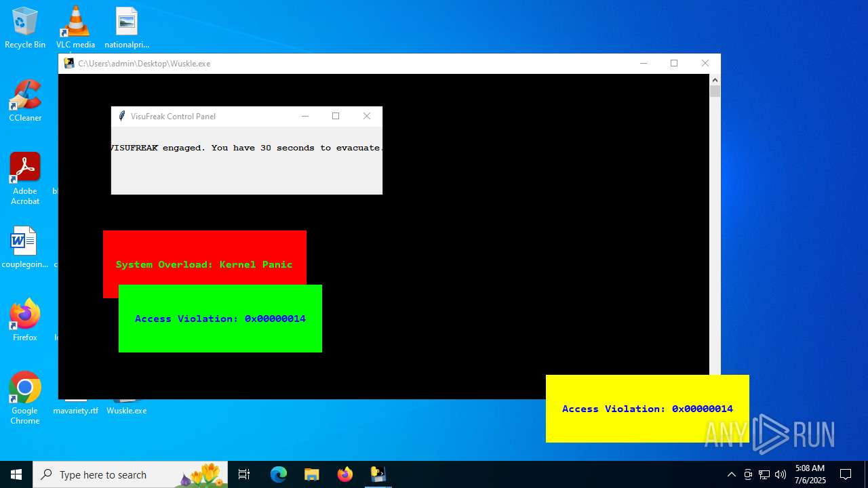Click the green Access Violation popup
Image resolution: width=868 pixels, height=488 pixels.
[220, 319]
